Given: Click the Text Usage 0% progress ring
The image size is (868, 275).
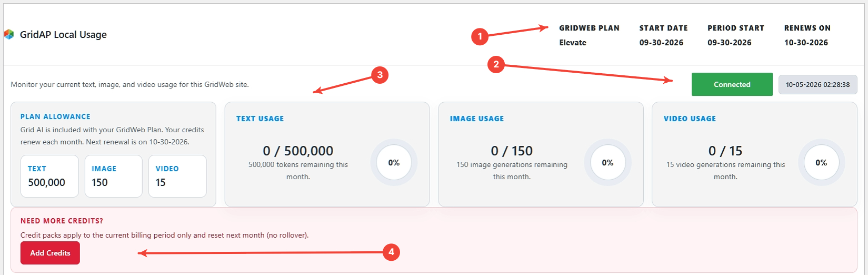Looking at the screenshot, I should pyautogui.click(x=394, y=163).
